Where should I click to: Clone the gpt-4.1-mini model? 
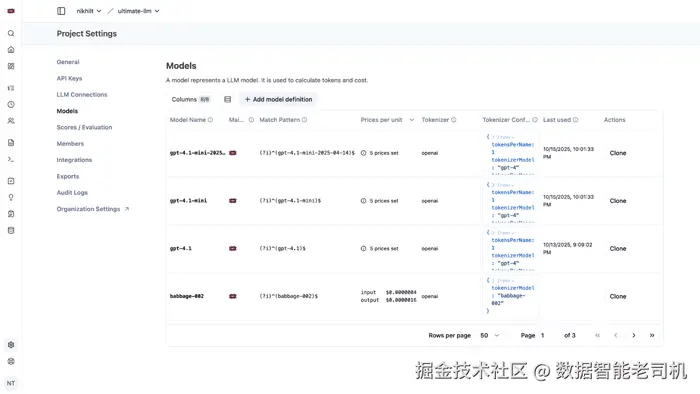pos(618,201)
